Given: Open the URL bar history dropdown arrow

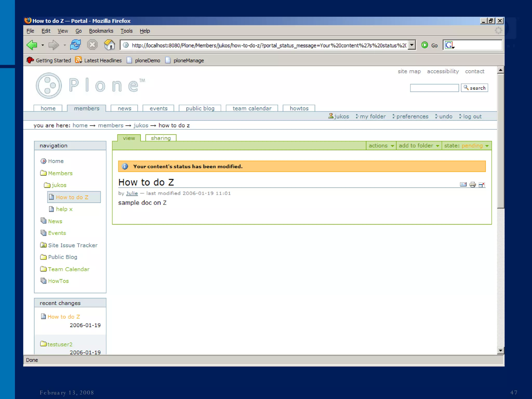Looking at the screenshot, I should (x=412, y=45).
